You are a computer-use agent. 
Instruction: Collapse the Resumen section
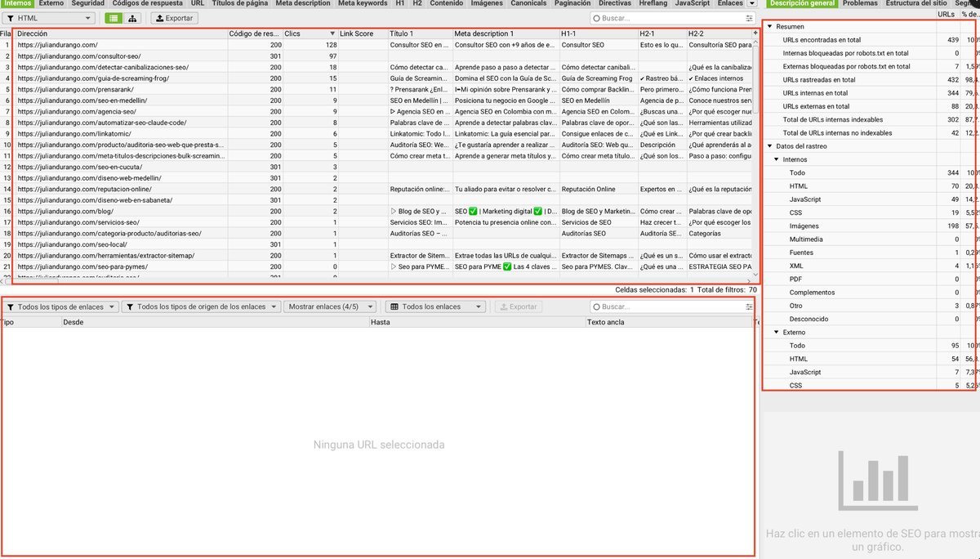(769, 27)
